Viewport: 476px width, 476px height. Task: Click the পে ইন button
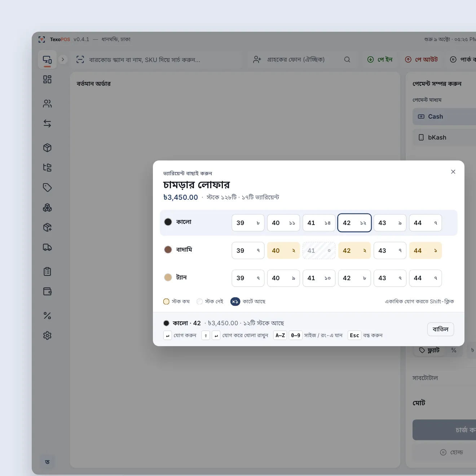(380, 59)
